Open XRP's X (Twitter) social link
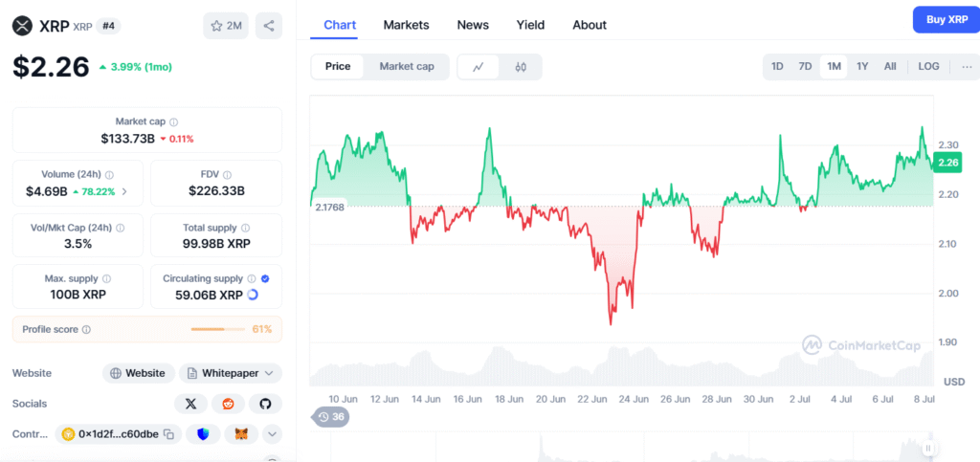Viewport: 980px width, 462px height. (191, 404)
